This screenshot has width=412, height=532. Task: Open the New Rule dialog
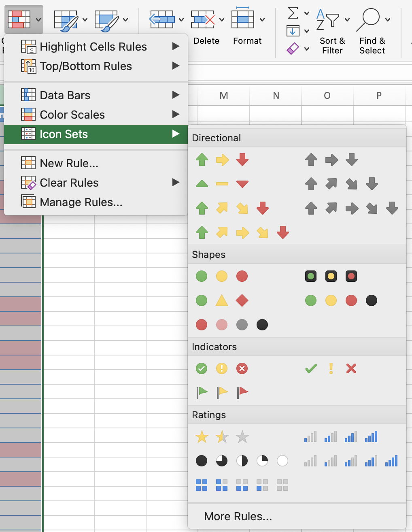pos(69,163)
